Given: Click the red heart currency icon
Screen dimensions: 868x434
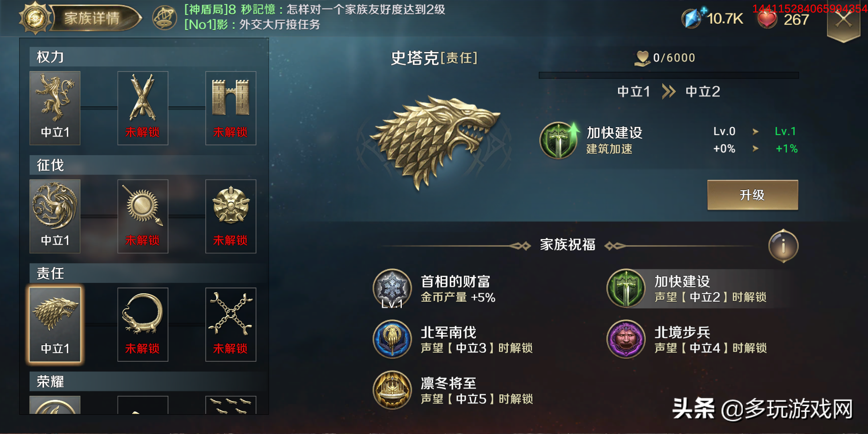Looking at the screenshot, I should pyautogui.click(x=767, y=19).
